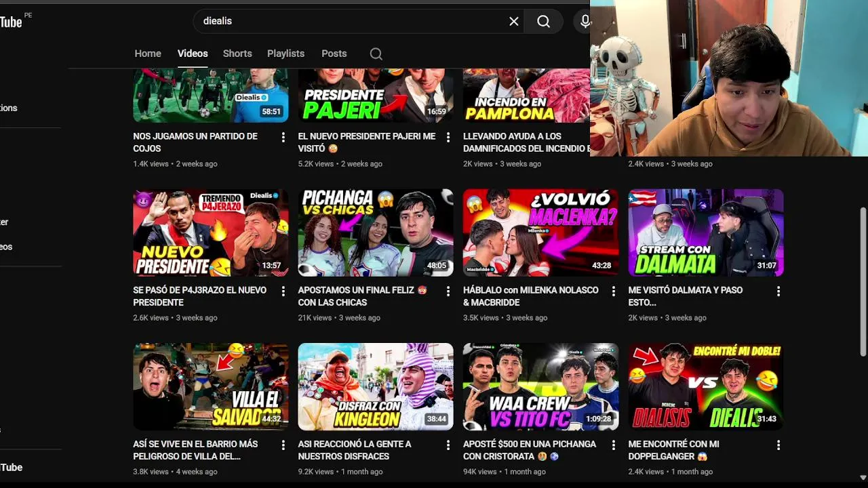Open the Playlists tab
Screen dimensions: 868x488
coord(285,54)
